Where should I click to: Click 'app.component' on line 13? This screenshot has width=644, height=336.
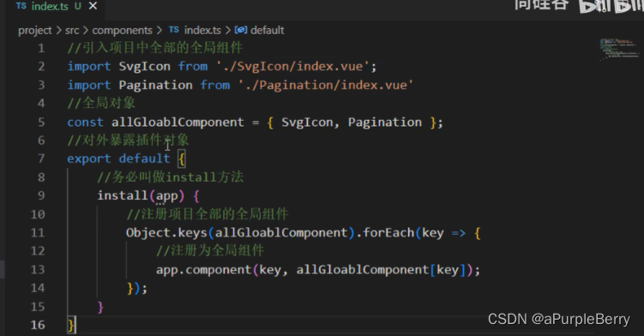pos(203,270)
